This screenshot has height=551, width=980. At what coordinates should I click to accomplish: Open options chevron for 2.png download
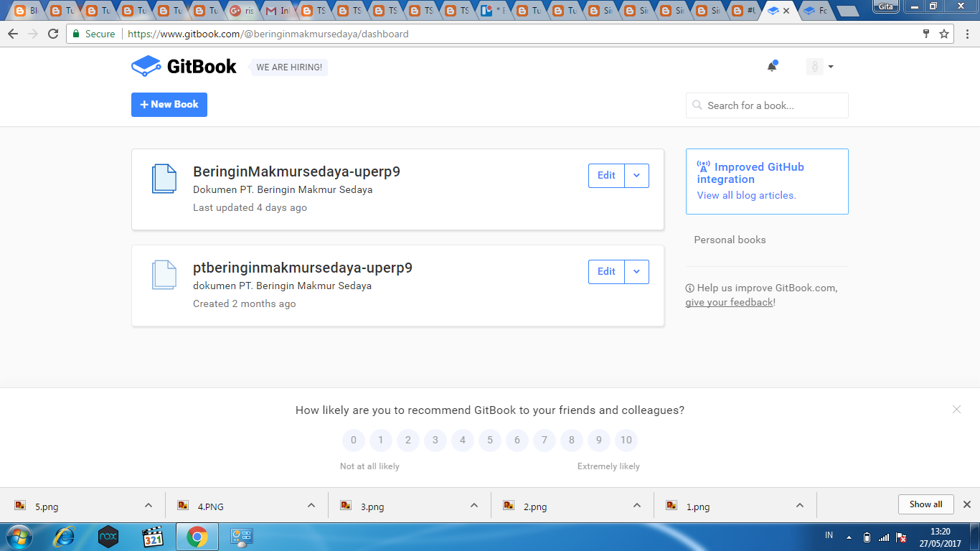(637, 505)
